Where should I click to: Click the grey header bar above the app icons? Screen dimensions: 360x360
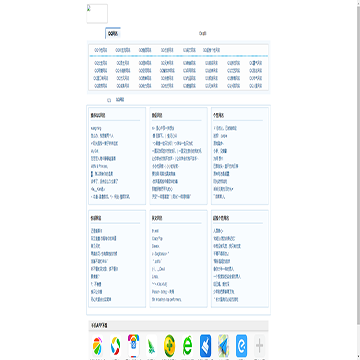coord(178,325)
